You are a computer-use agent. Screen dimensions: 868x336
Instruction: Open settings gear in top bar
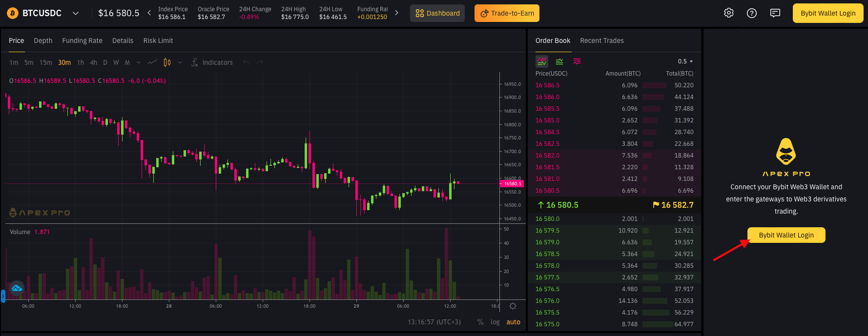pos(729,13)
